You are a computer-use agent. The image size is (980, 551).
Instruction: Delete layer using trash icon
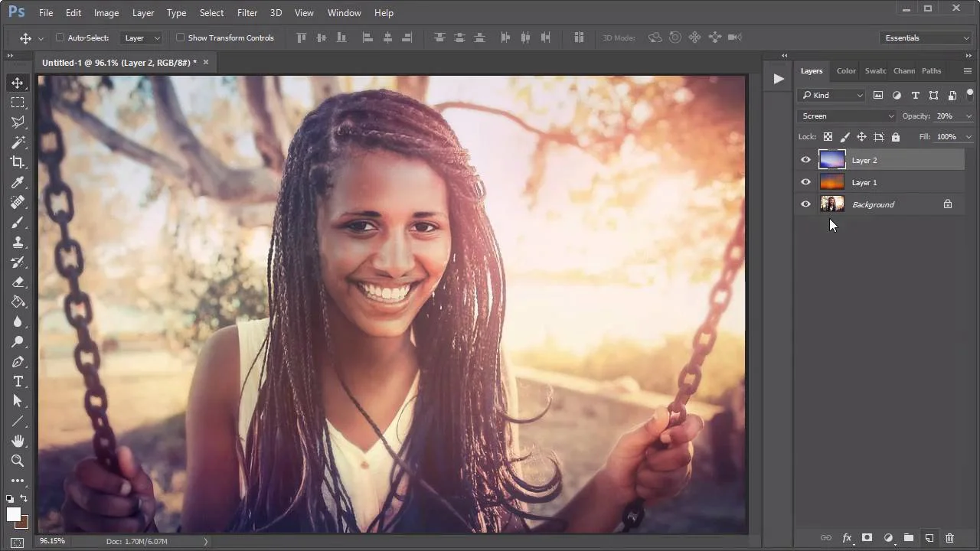tap(949, 538)
